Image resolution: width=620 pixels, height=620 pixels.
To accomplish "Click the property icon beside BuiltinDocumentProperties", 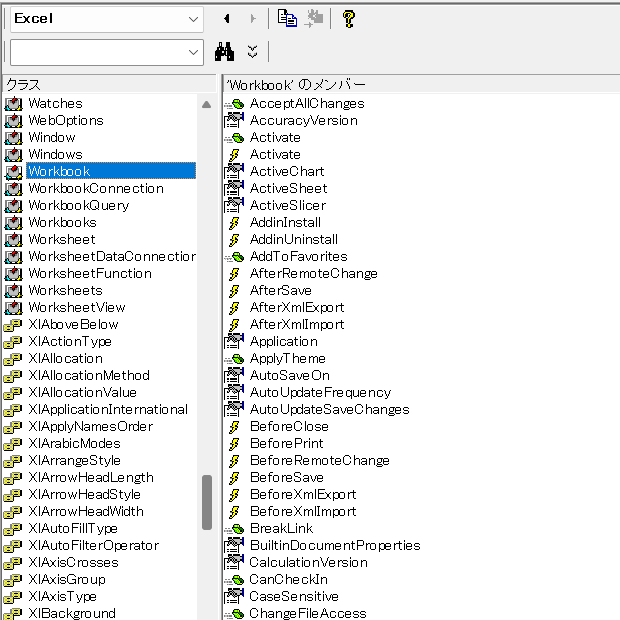I will 234,546.
